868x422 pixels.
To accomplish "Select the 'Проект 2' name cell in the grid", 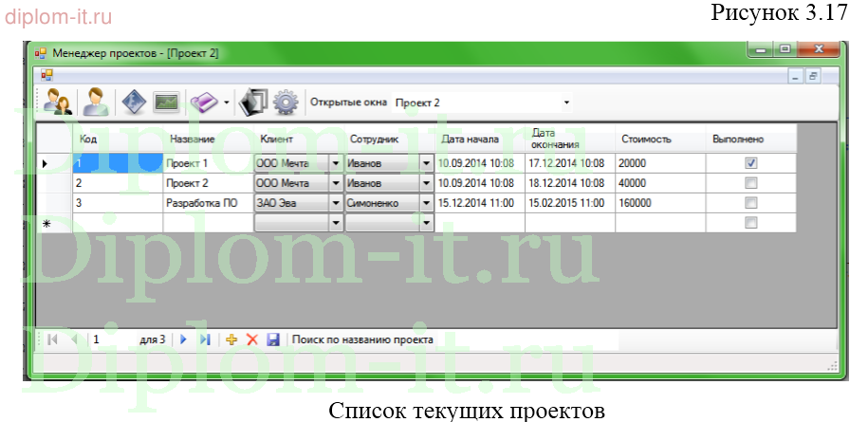I will click(208, 183).
